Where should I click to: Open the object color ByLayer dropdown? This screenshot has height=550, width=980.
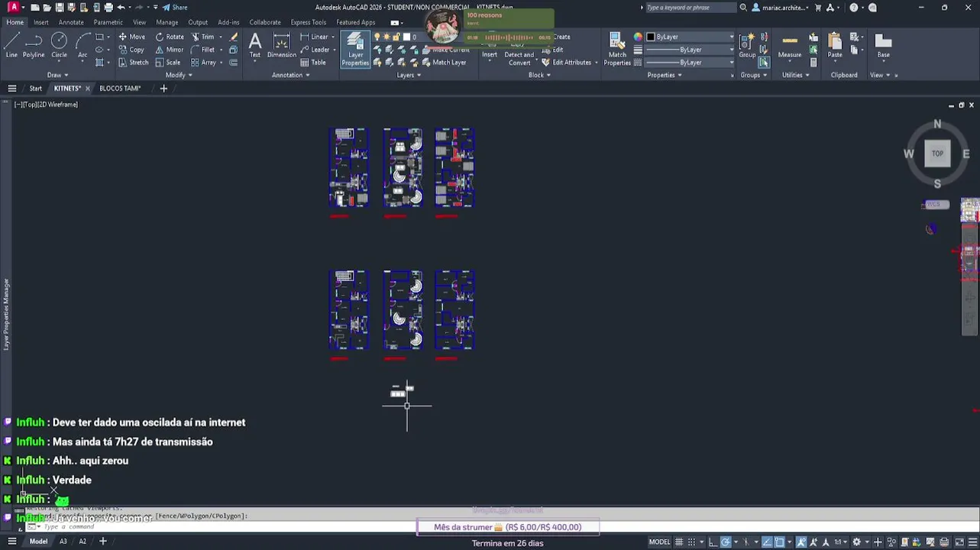[x=691, y=37]
